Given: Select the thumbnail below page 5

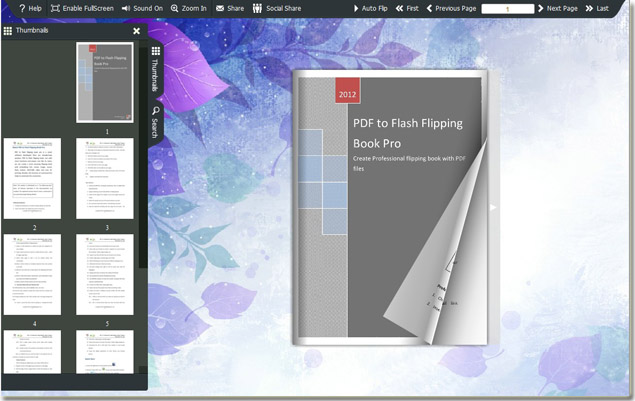Looking at the screenshot, I should (x=105, y=352).
